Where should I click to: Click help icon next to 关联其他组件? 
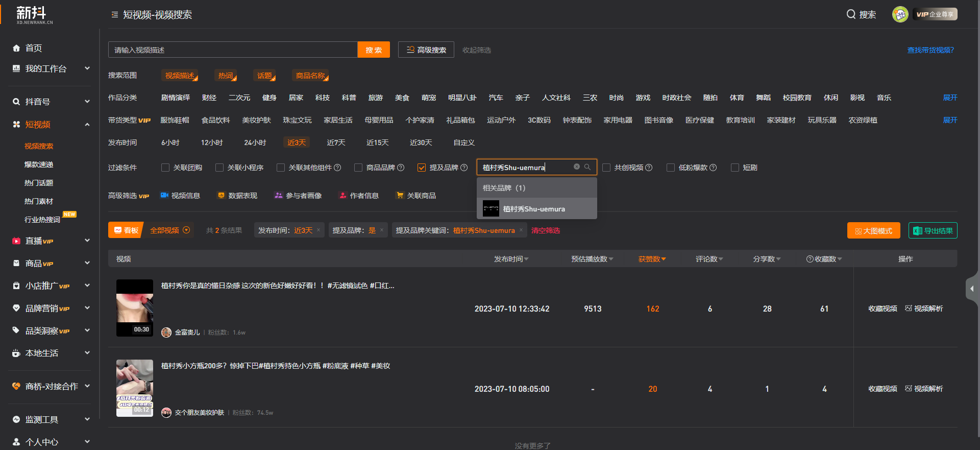(337, 168)
